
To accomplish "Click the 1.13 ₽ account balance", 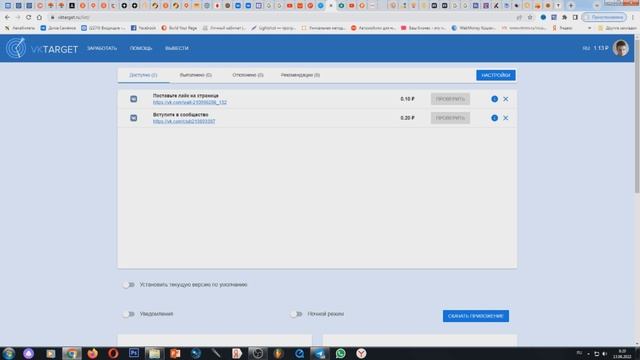I will (x=600, y=48).
